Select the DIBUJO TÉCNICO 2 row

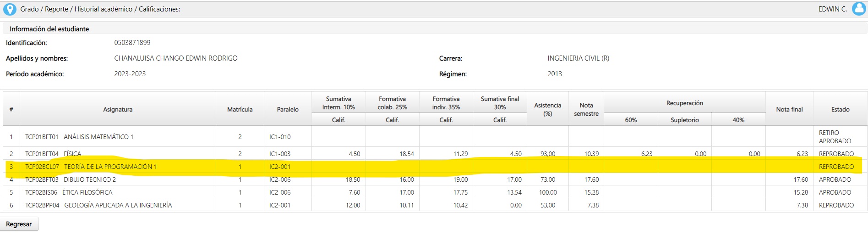click(435, 179)
